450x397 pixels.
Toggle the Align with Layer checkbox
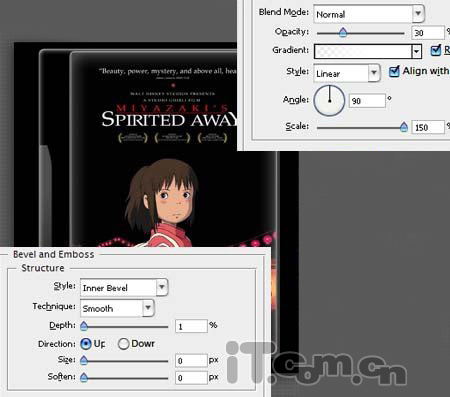(394, 71)
